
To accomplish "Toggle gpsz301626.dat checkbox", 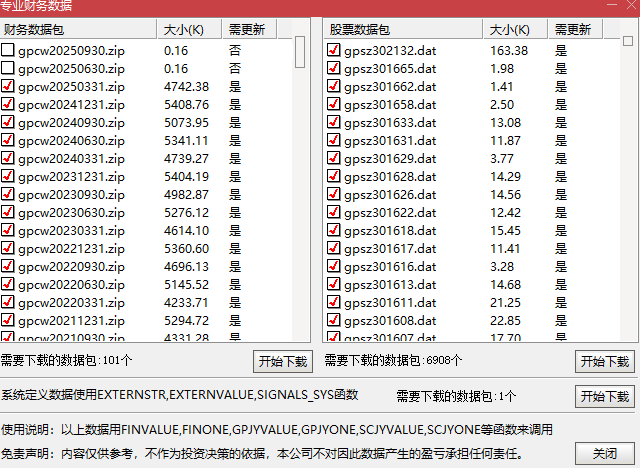I will tap(333, 194).
